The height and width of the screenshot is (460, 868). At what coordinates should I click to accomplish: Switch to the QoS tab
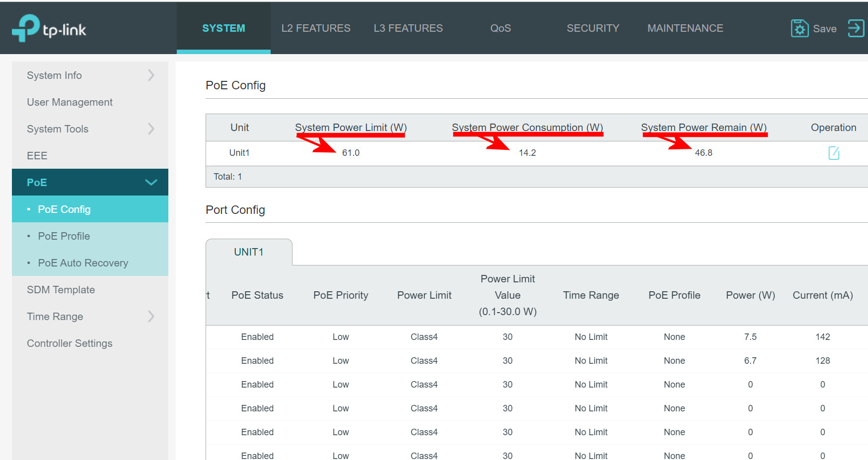(x=501, y=28)
